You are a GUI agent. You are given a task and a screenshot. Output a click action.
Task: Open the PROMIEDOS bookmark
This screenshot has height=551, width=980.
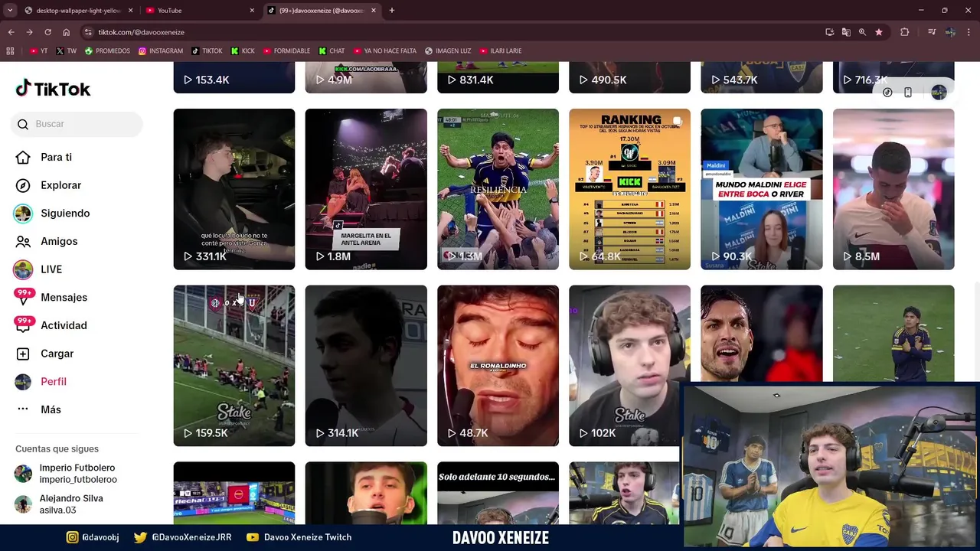tap(107, 51)
